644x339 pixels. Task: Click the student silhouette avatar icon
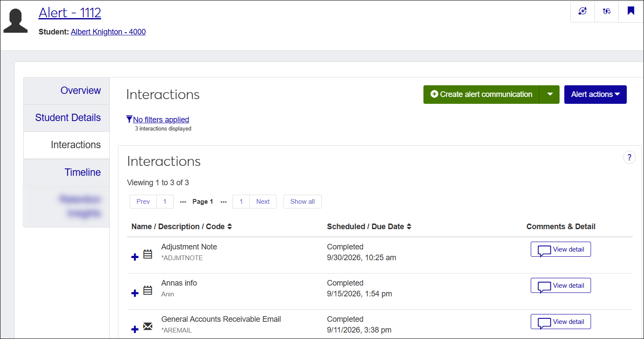[16, 20]
